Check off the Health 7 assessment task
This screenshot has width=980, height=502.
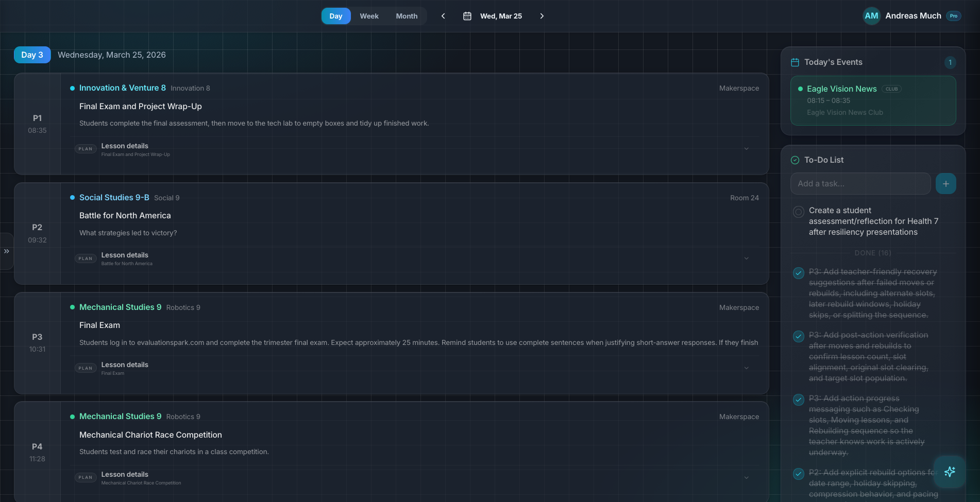point(799,212)
